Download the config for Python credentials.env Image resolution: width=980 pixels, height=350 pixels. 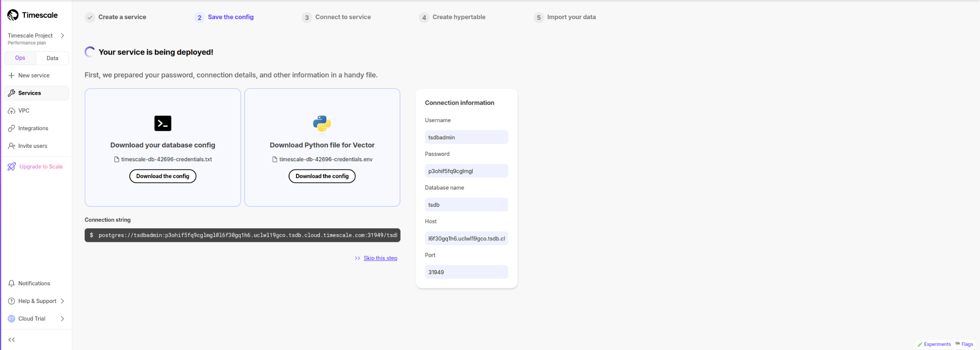click(322, 176)
